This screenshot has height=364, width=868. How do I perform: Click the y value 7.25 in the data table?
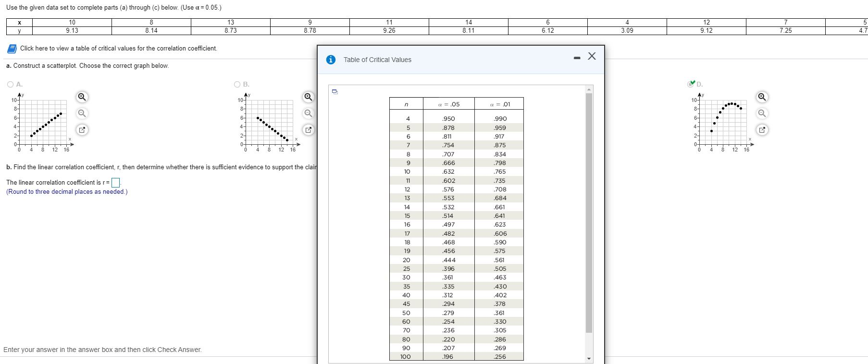coord(786,30)
